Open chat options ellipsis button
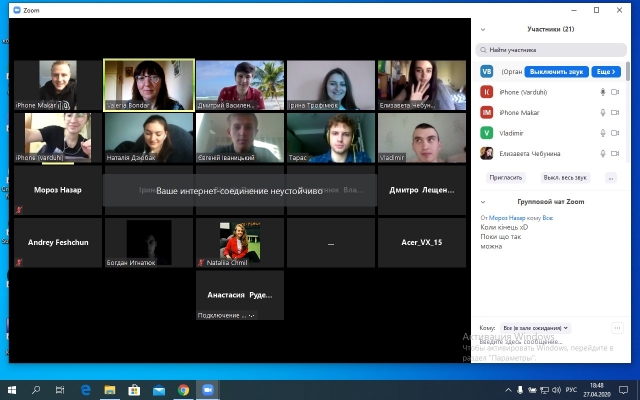The width and height of the screenshot is (640, 400). tap(617, 328)
